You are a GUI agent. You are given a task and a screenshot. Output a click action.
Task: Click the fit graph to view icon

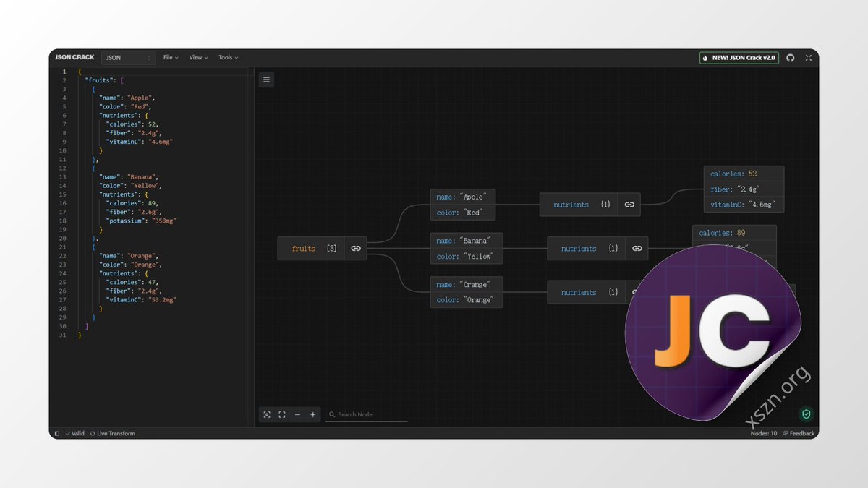pyautogui.click(x=282, y=414)
